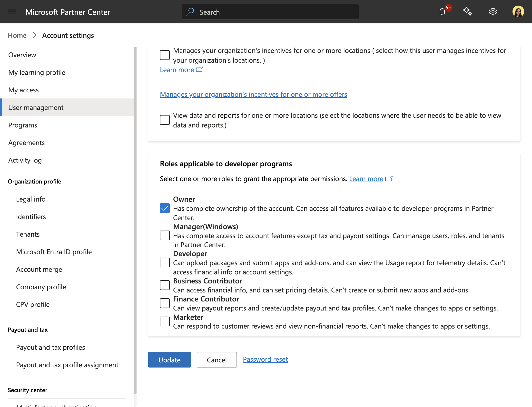Open the hamburger navigation menu
The width and height of the screenshot is (532, 407).
12,12
